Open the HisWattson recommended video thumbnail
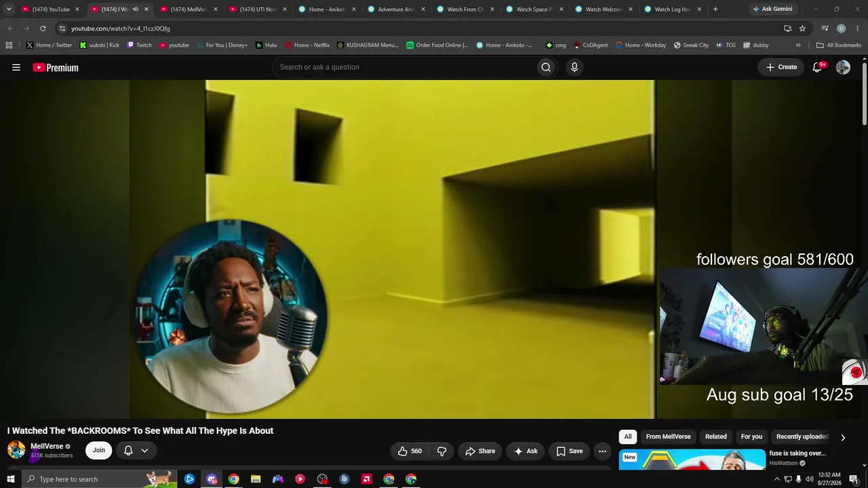 (x=692, y=459)
